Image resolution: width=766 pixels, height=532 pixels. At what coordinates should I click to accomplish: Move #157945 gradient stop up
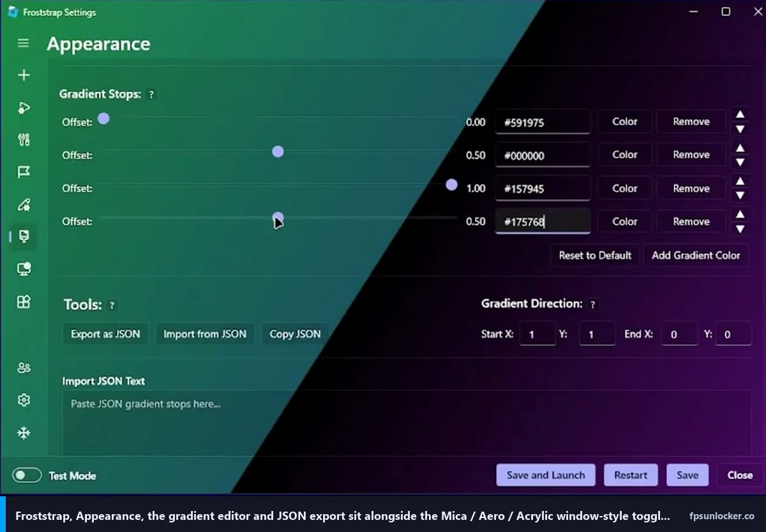(740, 181)
